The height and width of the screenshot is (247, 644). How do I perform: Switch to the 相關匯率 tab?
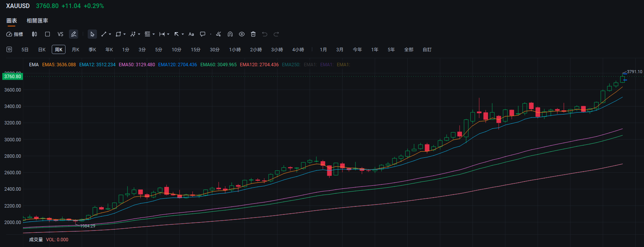[37, 21]
